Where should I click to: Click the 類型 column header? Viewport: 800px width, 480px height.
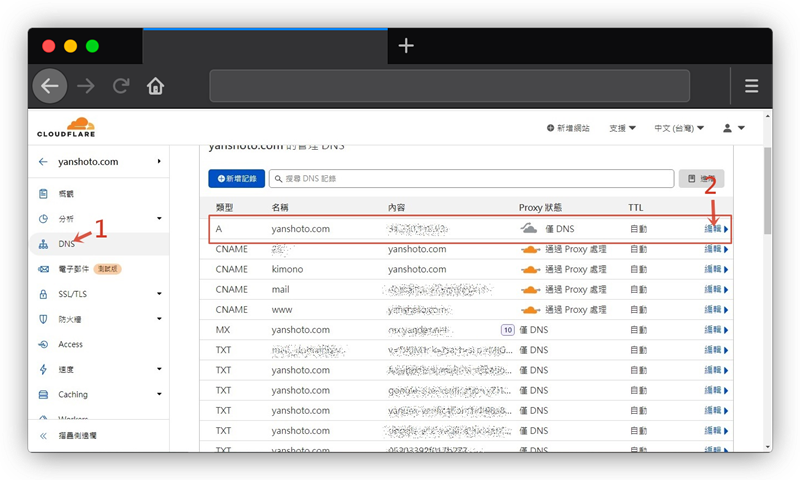[x=224, y=208]
